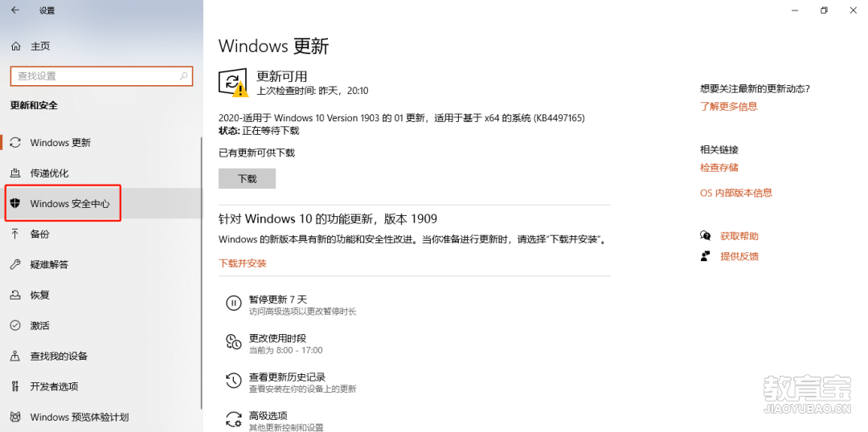Viewport: 868px width, 432px height.
Task: Open the 主页 home icon
Action: (x=16, y=47)
